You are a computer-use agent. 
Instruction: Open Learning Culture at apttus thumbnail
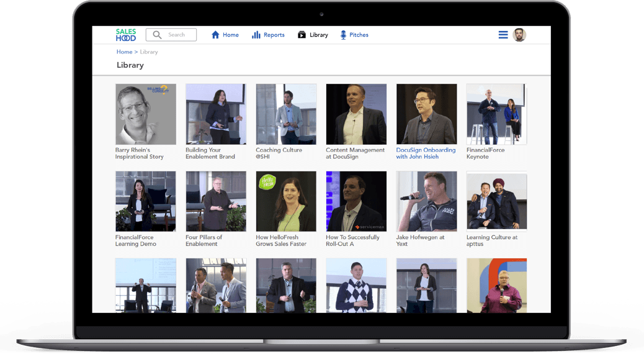(x=497, y=201)
